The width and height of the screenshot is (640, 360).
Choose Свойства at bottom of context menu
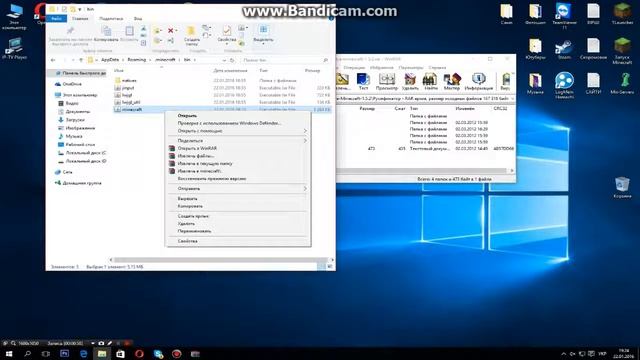coord(187,241)
